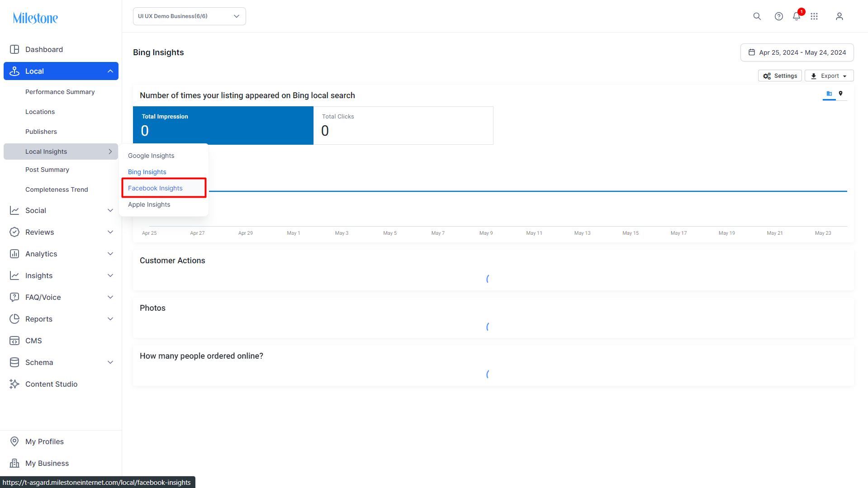
Task: Switch to business view icon in chart
Action: tap(829, 94)
